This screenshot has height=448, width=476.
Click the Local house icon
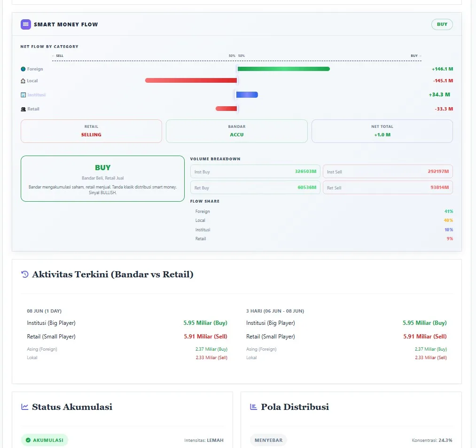pyautogui.click(x=23, y=81)
